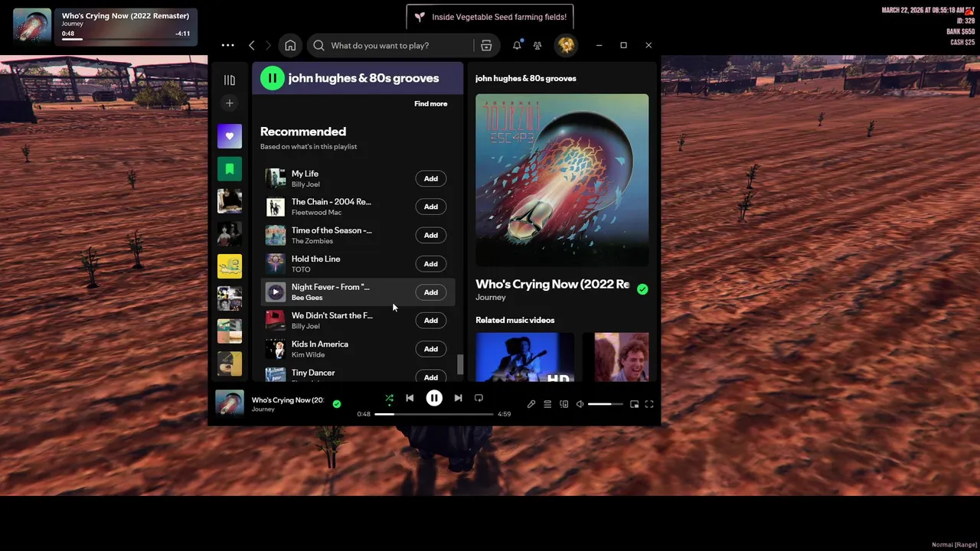The width and height of the screenshot is (980, 551).
Task: Show lyrics with the microphone icon
Action: coord(531,404)
